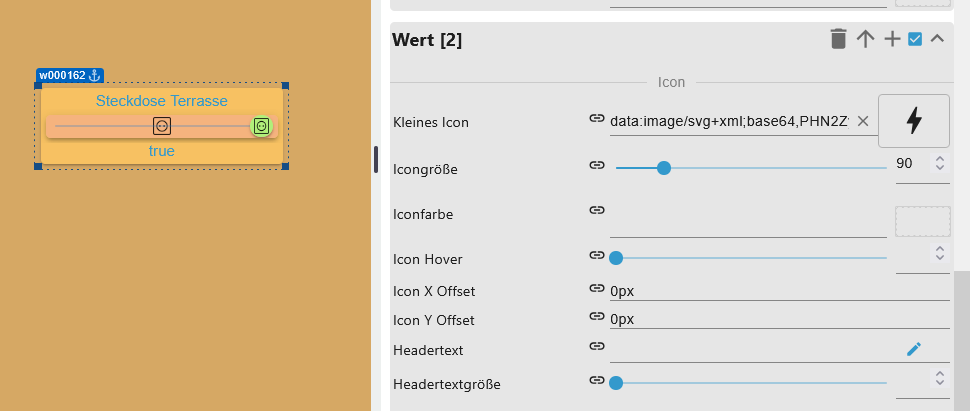Click the Icongröße slider handle

(663, 168)
